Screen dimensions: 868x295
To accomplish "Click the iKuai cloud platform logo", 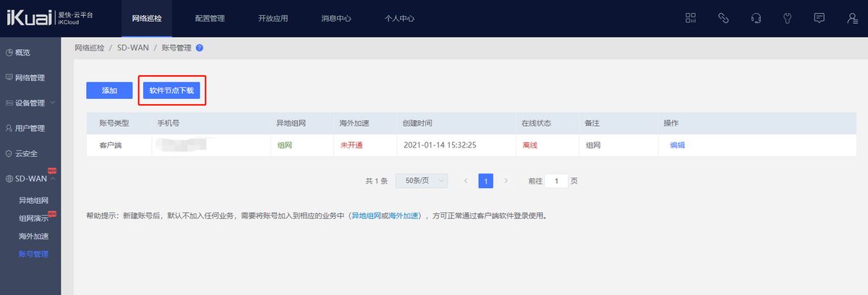I will point(50,18).
